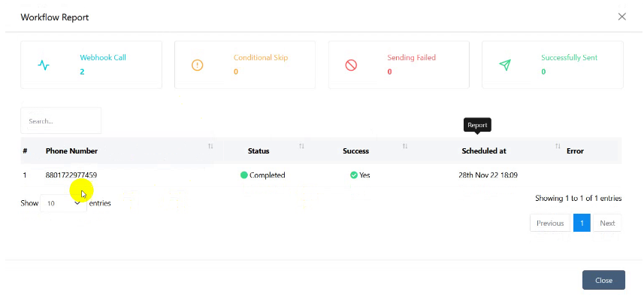The height and width of the screenshot is (298, 644).
Task: Click the Successfully Sent paper plane icon
Action: pos(505,65)
